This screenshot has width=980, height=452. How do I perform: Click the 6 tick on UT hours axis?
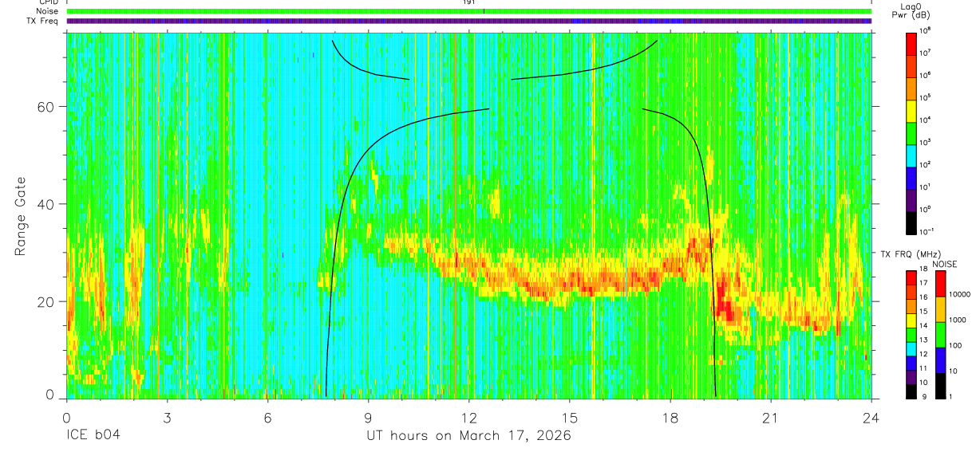[x=267, y=418]
